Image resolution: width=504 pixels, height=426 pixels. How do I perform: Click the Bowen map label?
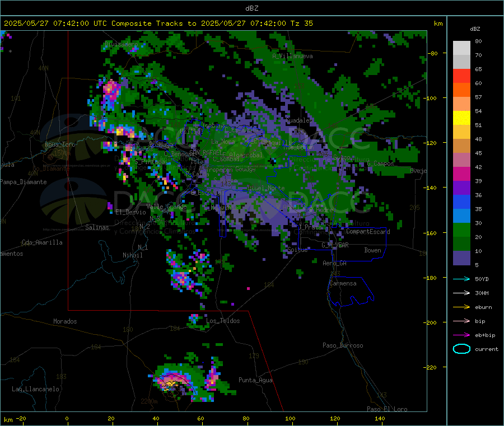pyautogui.click(x=372, y=250)
